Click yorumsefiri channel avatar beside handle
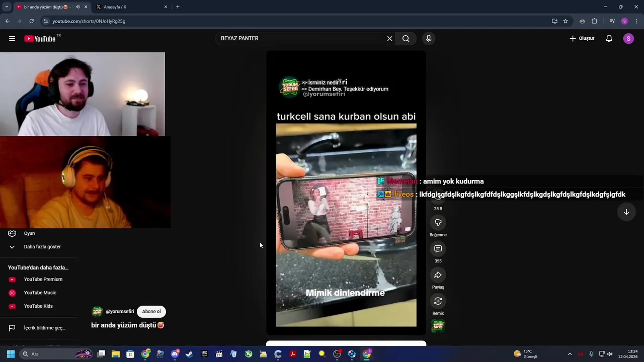This screenshot has width=644, height=362. [97, 312]
